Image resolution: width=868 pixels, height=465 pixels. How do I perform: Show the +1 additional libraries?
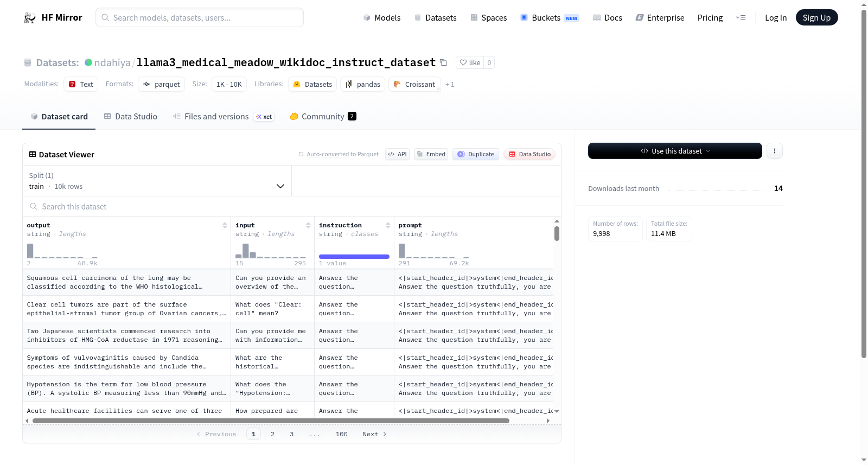(450, 84)
